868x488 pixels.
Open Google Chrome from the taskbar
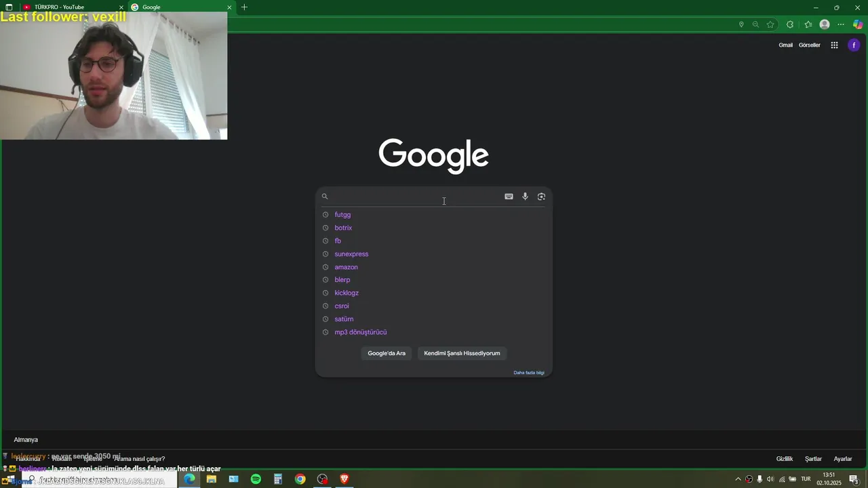click(300, 479)
